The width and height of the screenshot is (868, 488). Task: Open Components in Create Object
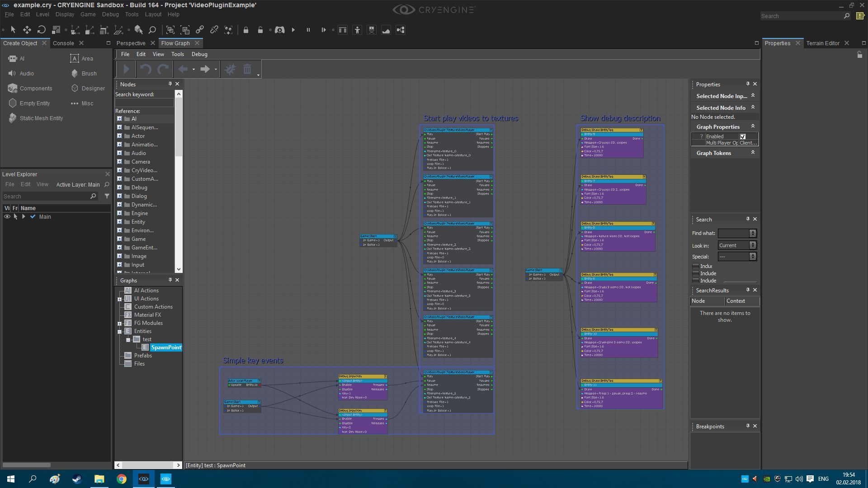[x=30, y=89]
